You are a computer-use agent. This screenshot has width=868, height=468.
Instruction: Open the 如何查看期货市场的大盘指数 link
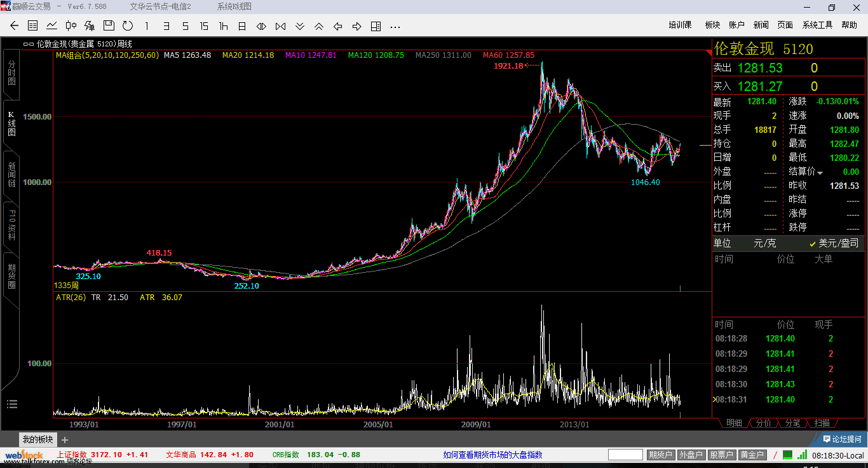pyautogui.click(x=492, y=455)
